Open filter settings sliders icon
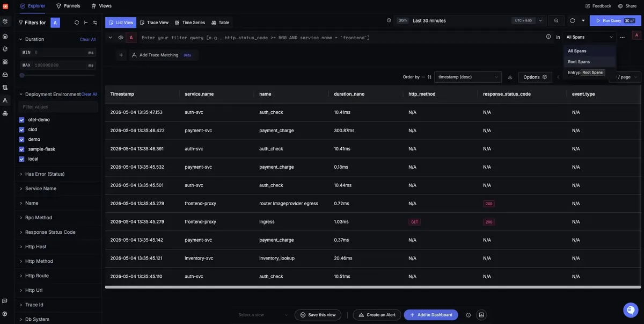Viewport: 644px width, 324px height. tap(95, 23)
